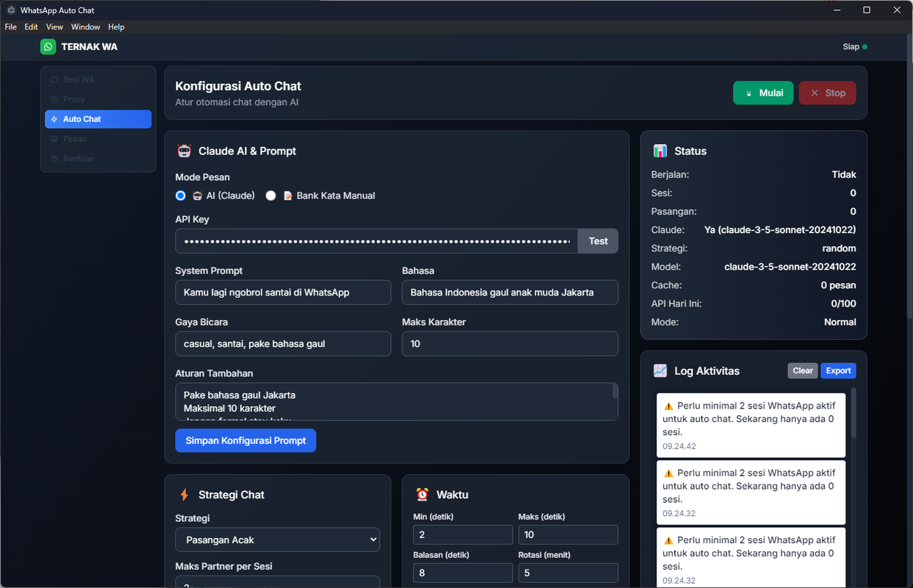Click the Log Aktivitas graph icon
The width and height of the screenshot is (913, 588).
coord(660,370)
